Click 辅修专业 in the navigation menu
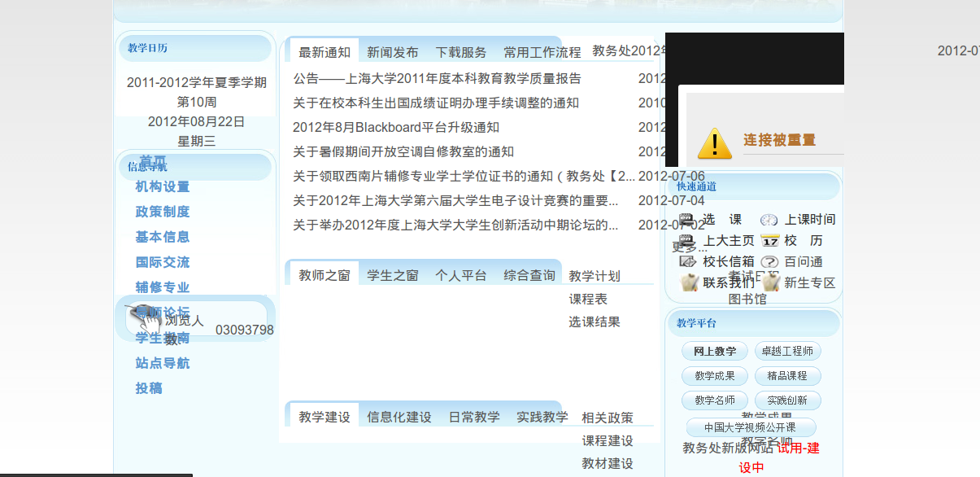980x477 pixels. tap(163, 287)
